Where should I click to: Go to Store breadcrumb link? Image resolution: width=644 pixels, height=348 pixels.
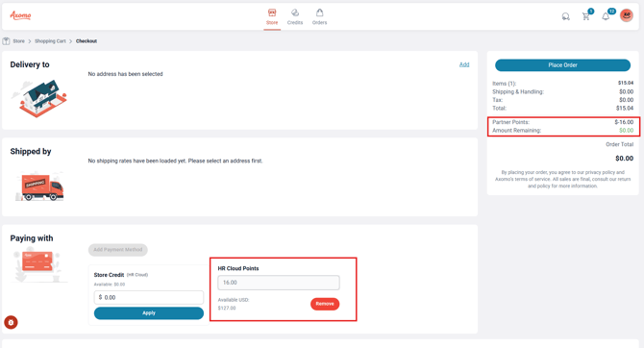coord(18,41)
